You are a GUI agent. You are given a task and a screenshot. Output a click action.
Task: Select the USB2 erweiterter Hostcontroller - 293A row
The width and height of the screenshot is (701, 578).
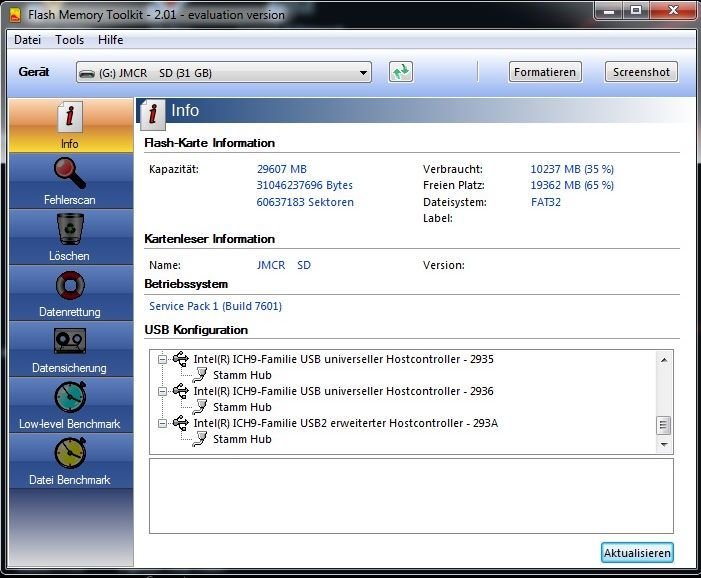(346, 423)
